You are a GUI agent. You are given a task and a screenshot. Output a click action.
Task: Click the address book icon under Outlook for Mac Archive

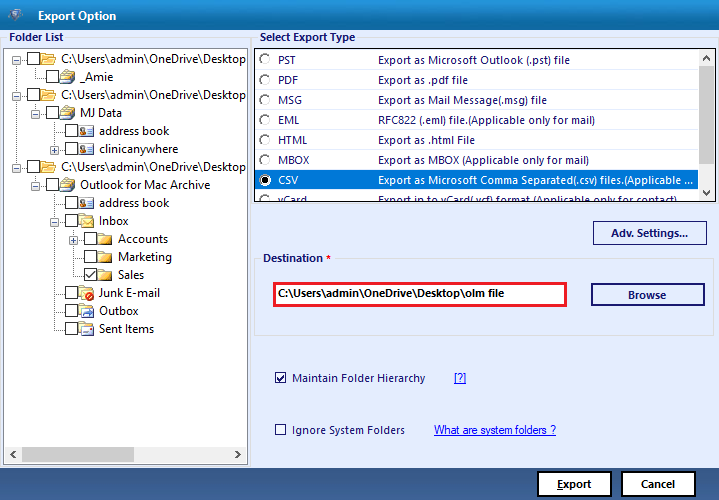tap(86, 203)
